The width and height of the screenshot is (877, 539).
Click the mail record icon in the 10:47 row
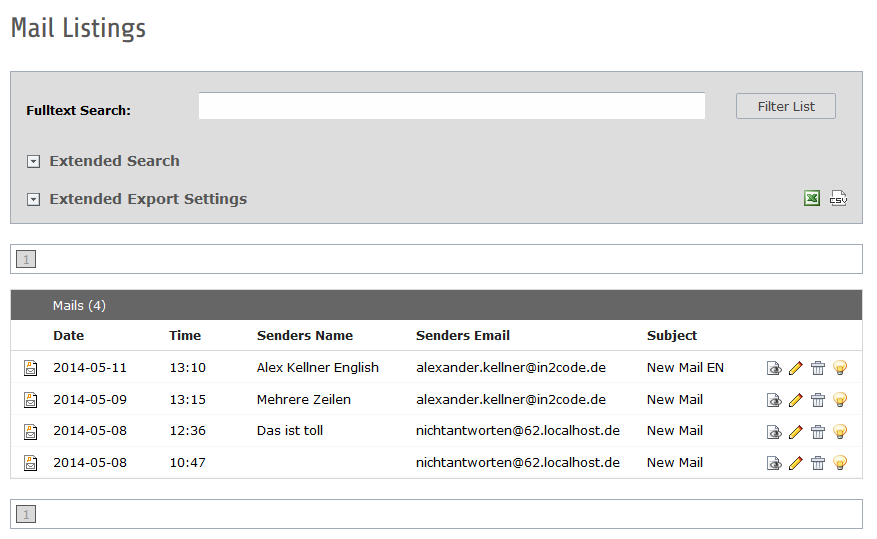click(31, 463)
